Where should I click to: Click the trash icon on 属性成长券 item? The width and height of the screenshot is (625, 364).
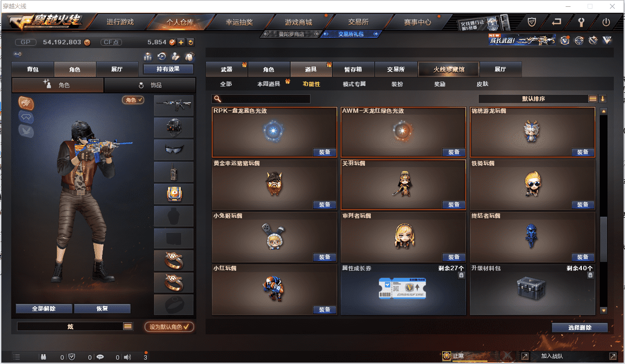tap(461, 275)
